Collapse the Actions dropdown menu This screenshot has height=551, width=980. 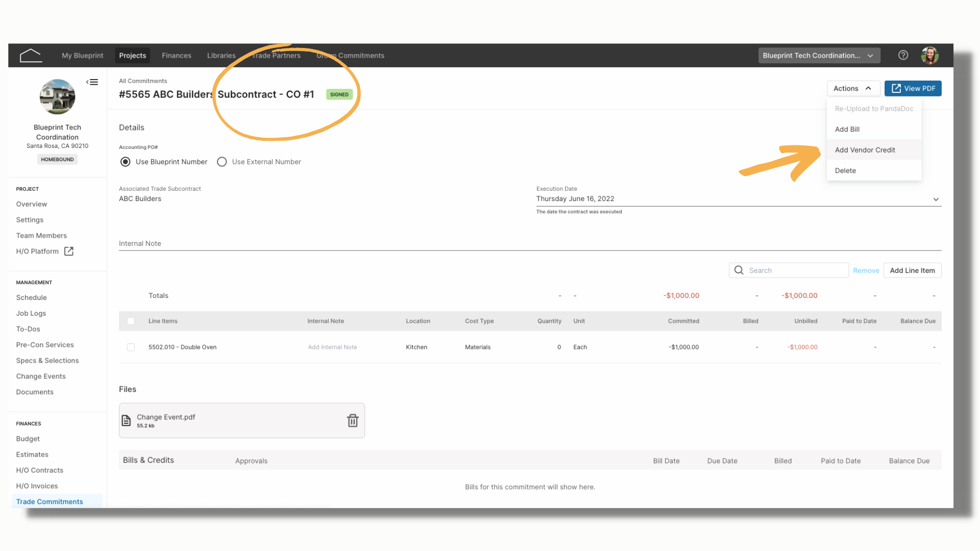853,88
